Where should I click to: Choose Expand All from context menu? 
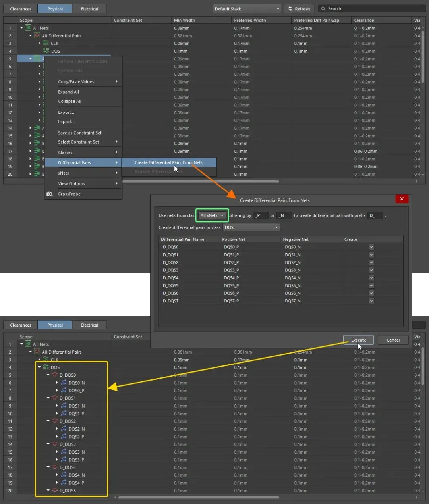click(x=83, y=92)
